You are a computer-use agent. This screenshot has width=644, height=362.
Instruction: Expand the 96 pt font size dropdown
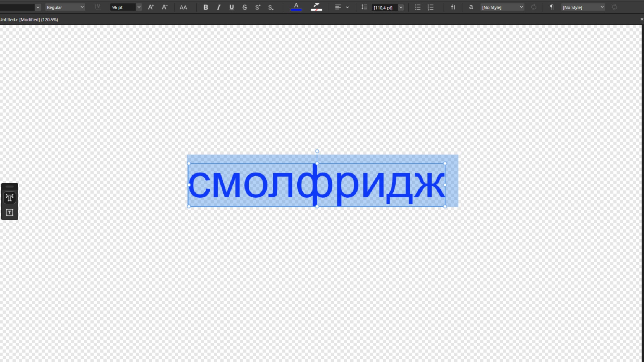pos(139,7)
